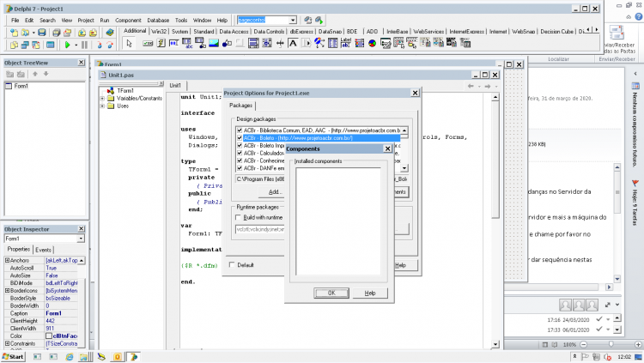644x363 pixels.
Task: Expand the Constraints property
Action: click(x=7, y=344)
